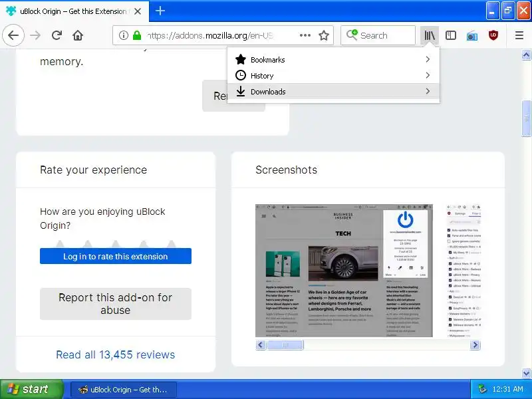Open the uBlock settings screenshot thumbnail

tap(463, 271)
